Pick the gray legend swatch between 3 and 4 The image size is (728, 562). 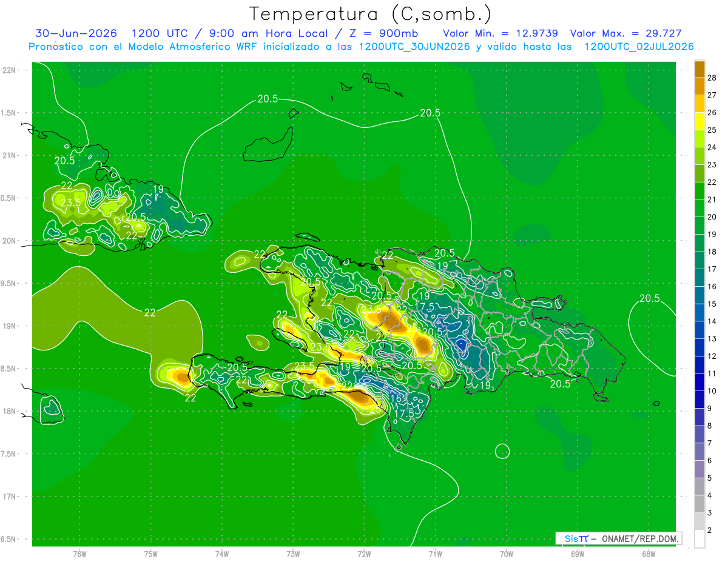click(699, 504)
